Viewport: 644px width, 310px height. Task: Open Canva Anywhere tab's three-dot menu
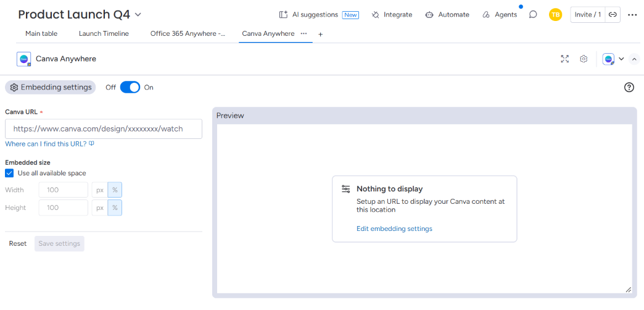coord(304,34)
